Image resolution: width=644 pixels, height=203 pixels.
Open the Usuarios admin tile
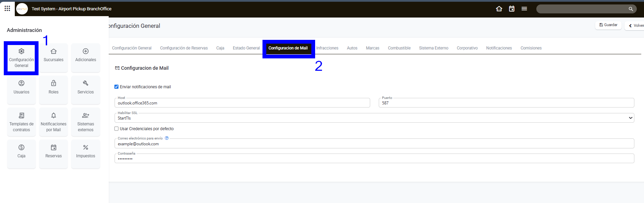click(21, 88)
